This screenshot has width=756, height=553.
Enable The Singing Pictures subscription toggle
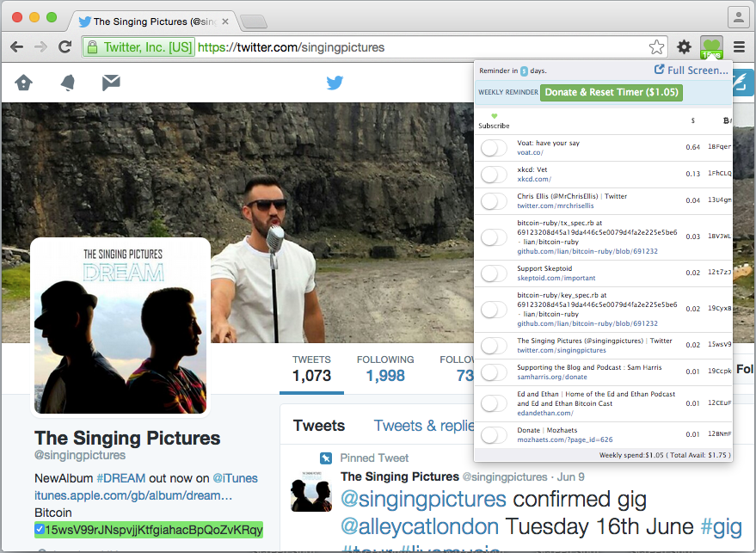495,346
